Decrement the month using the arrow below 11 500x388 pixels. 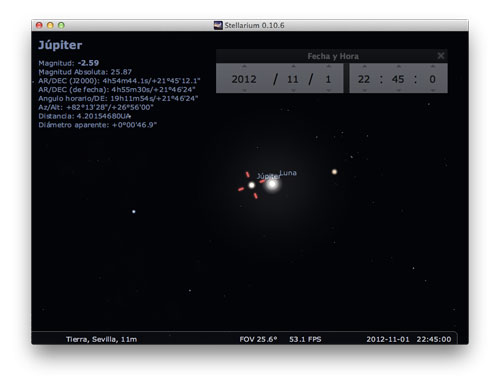293,90
